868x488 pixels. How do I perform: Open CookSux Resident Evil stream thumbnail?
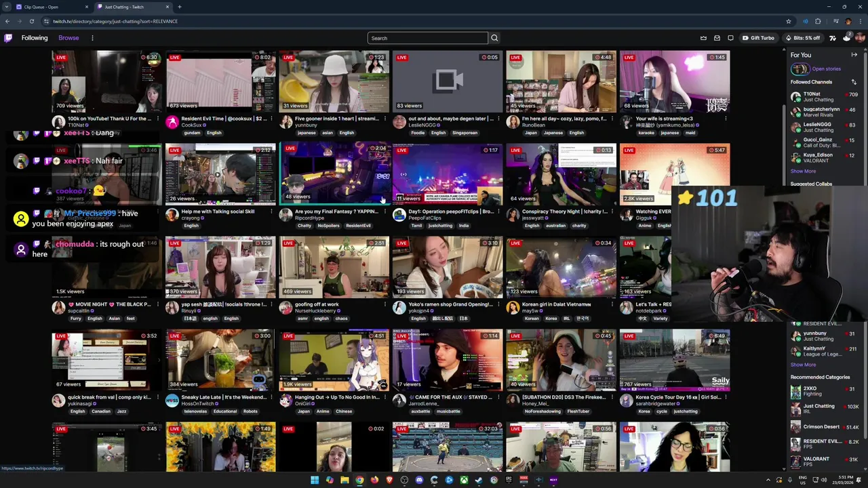tap(220, 81)
